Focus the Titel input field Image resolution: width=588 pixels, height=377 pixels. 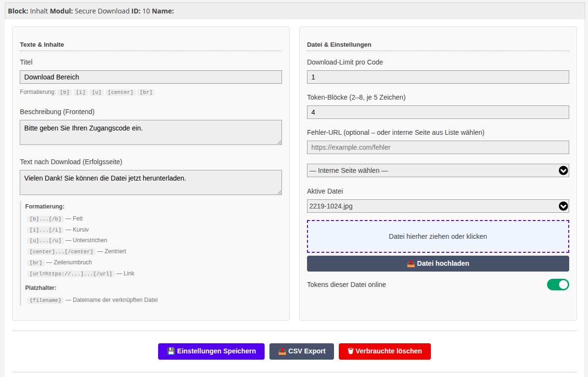pos(150,77)
